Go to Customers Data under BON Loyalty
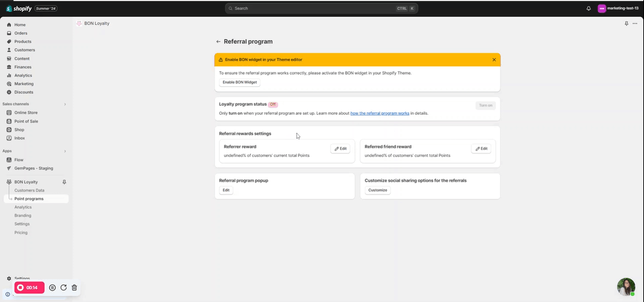Viewport: 644px width, 302px height. [29, 190]
